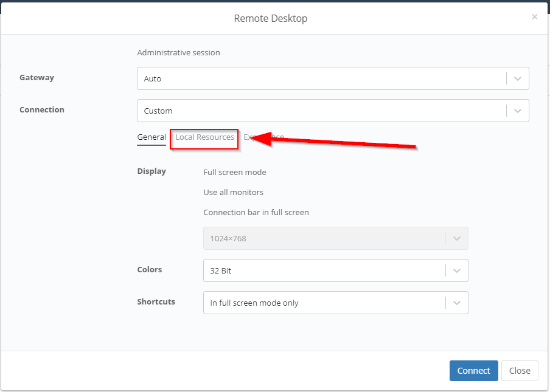This screenshot has height=392, width=550.
Task: Switch to the Local Resources tab
Action: pos(204,139)
